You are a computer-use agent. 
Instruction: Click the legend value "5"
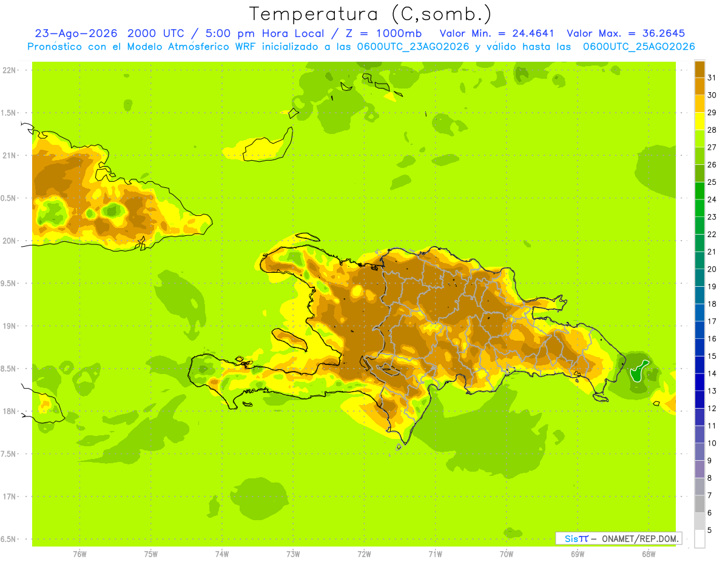pyautogui.click(x=709, y=530)
